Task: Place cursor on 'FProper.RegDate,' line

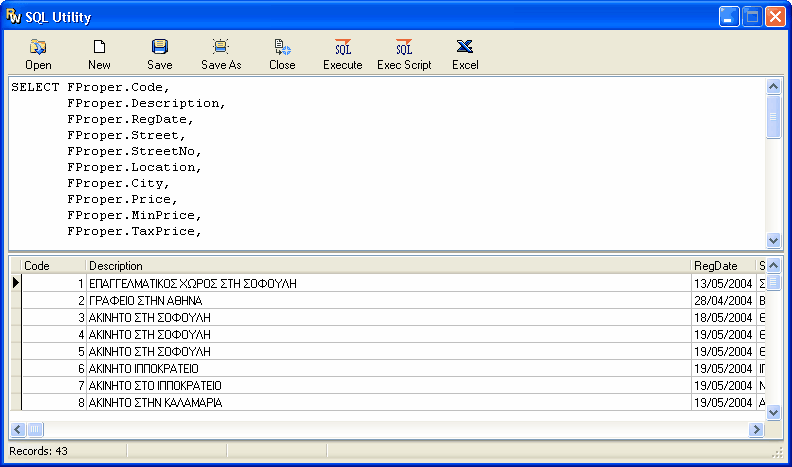Action: [x=130, y=120]
